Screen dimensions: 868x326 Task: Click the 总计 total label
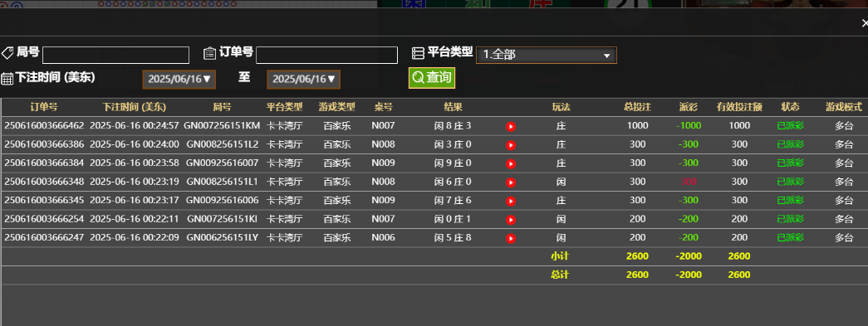(560, 275)
